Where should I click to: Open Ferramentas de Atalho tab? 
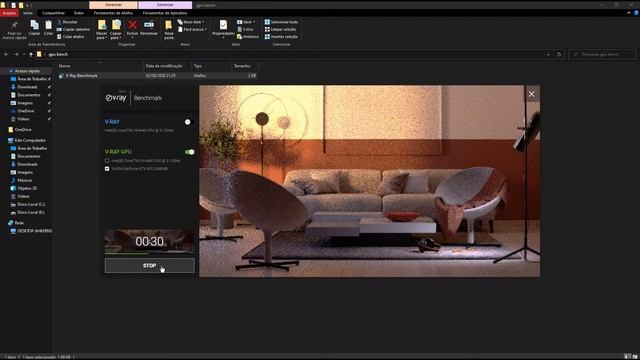pyautogui.click(x=113, y=13)
